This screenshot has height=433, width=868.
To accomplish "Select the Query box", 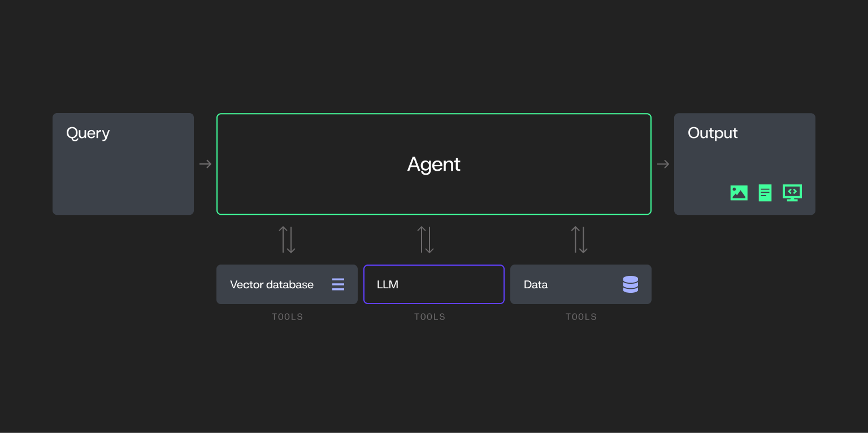I will (123, 164).
